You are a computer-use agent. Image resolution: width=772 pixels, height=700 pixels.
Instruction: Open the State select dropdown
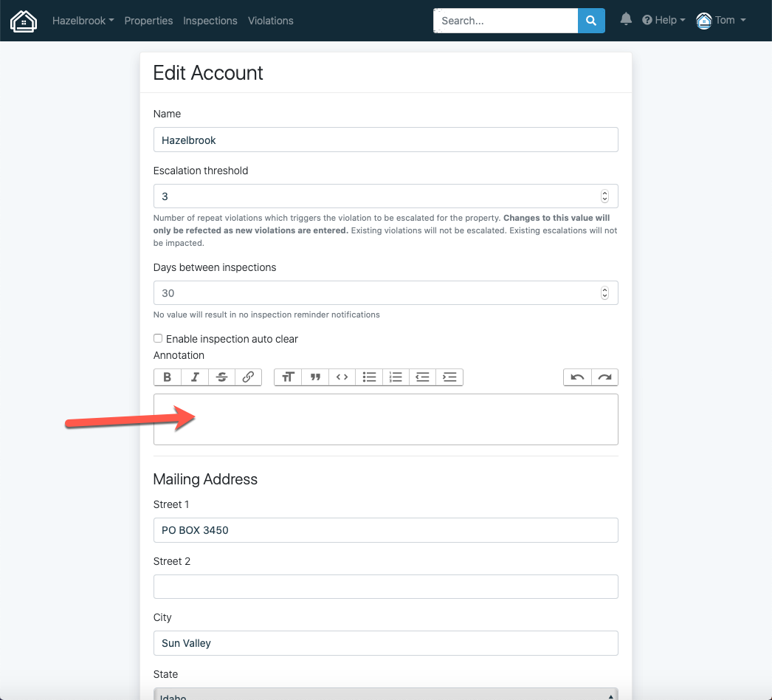386,693
